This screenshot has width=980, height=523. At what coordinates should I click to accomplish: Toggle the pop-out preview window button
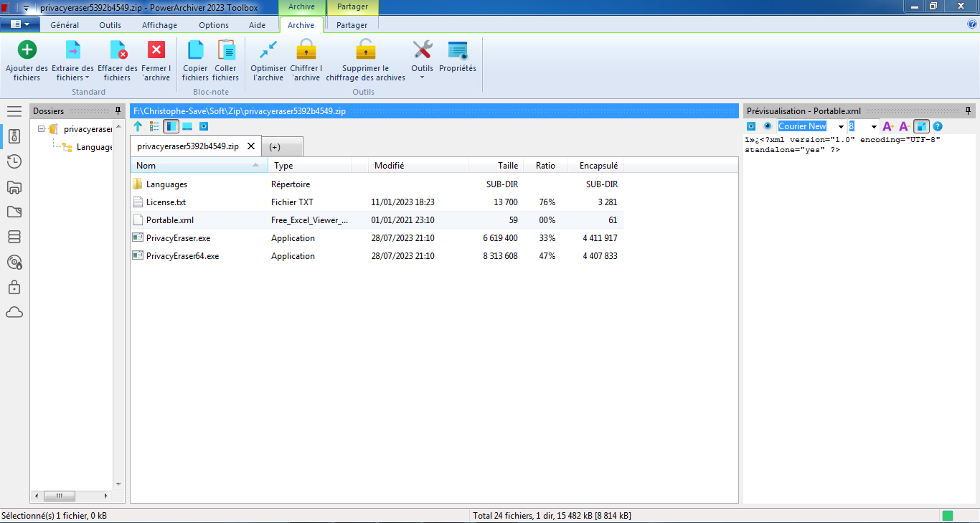(x=921, y=126)
